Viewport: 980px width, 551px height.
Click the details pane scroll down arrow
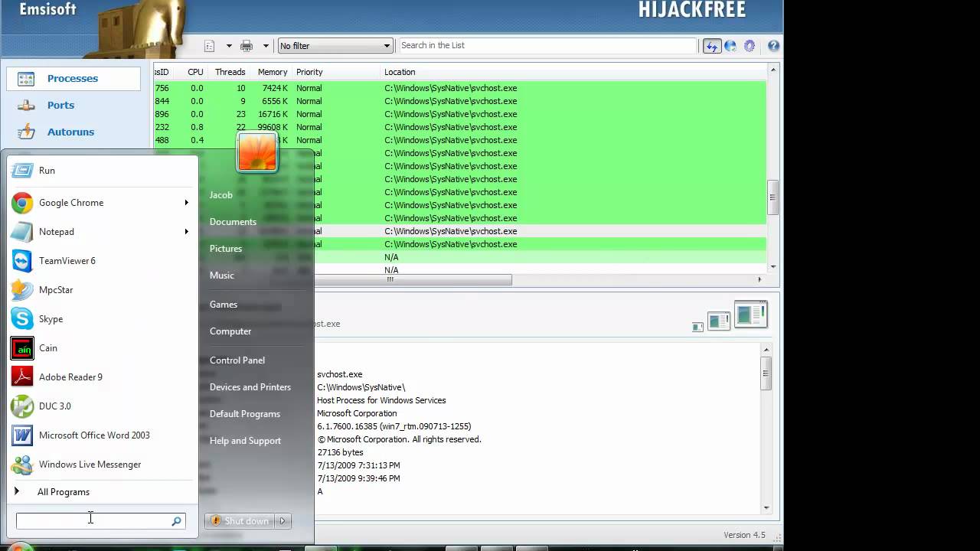pos(766,507)
